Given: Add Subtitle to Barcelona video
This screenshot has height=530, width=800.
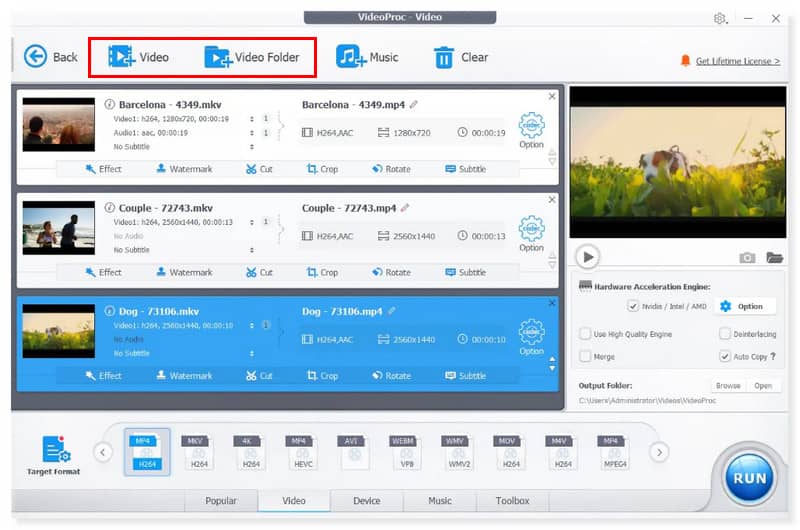Looking at the screenshot, I should click(465, 169).
